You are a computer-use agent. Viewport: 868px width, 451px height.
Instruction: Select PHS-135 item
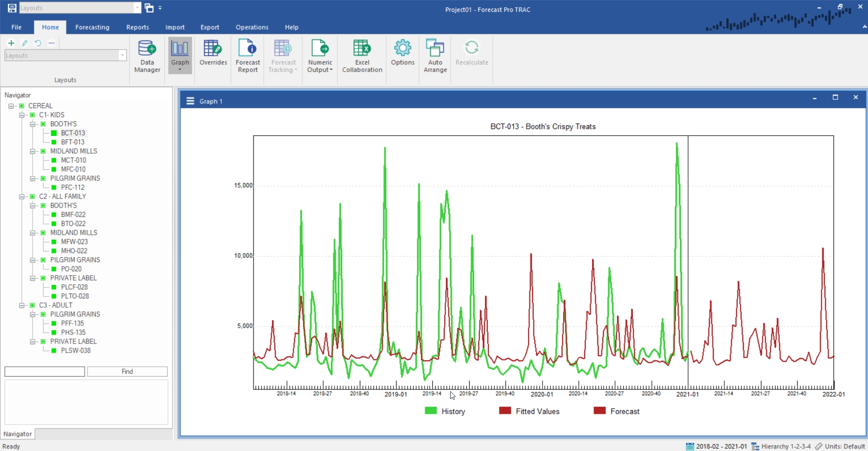tap(73, 332)
